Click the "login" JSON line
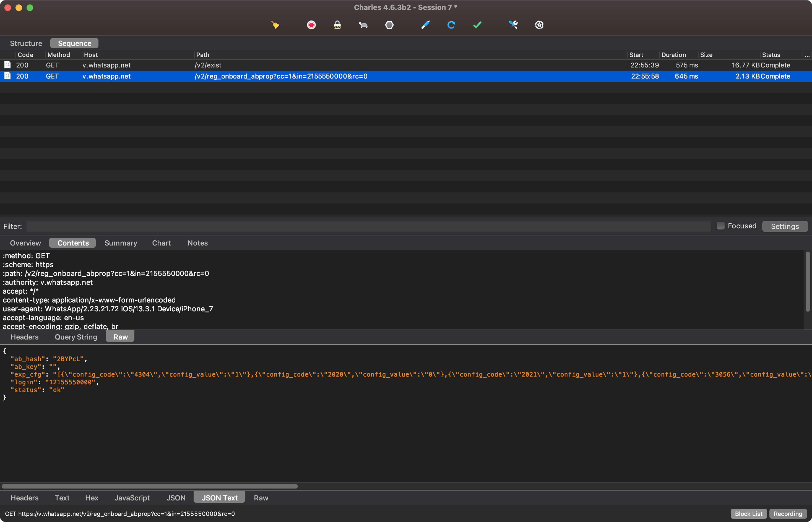The height and width of the screenshot is (522, 812). coord(54,382)
